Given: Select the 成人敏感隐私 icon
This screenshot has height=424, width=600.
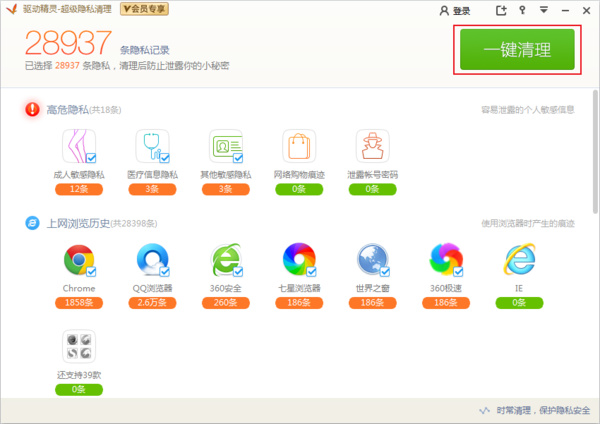Looking at the screenshot, I should tap(79, 146).
